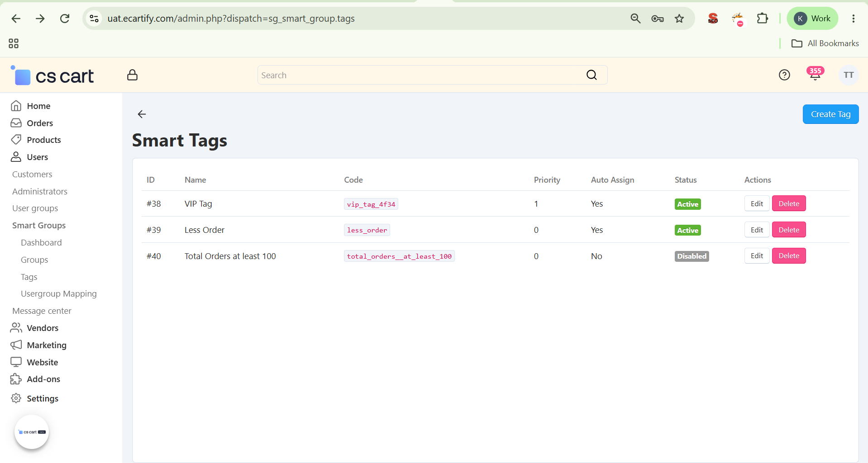The height and width of the screenshot is (463, 868).
Task: Click the Priority column header
Action: point(547,180)
